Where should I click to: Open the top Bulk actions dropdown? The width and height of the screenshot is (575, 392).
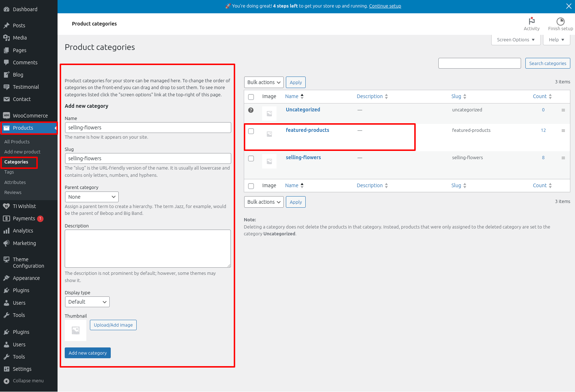point(264,82)
